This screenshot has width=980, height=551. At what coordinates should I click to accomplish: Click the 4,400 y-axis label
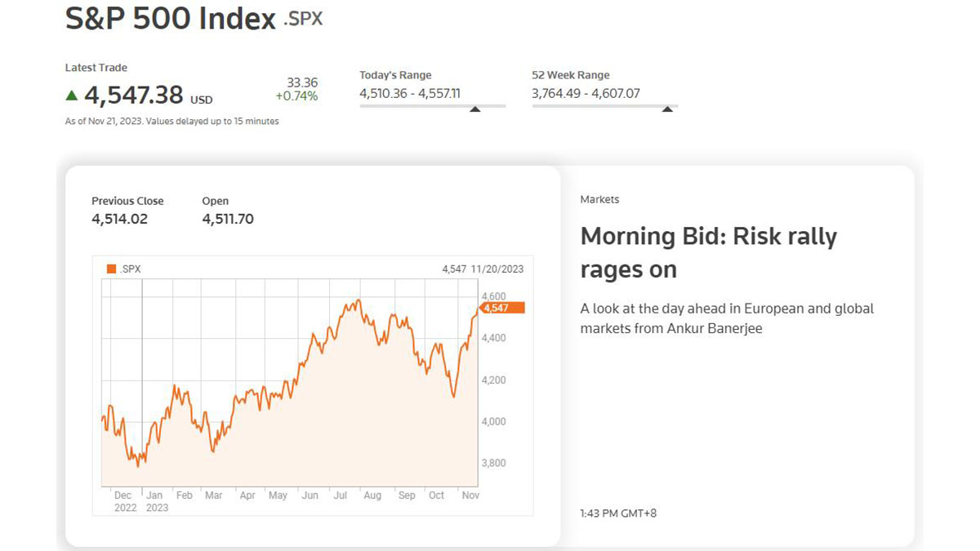click(494, 338)
